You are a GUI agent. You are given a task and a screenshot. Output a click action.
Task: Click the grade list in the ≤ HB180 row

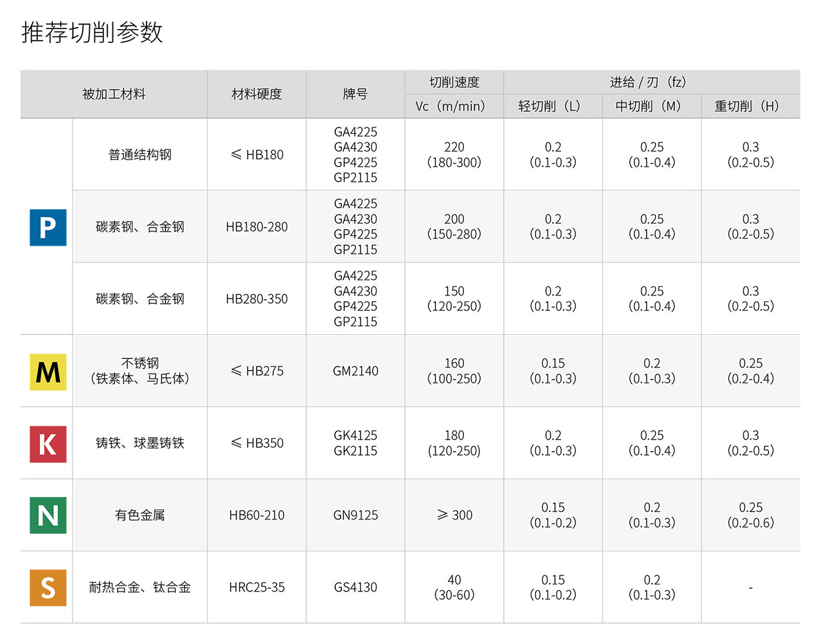point(355,155)
